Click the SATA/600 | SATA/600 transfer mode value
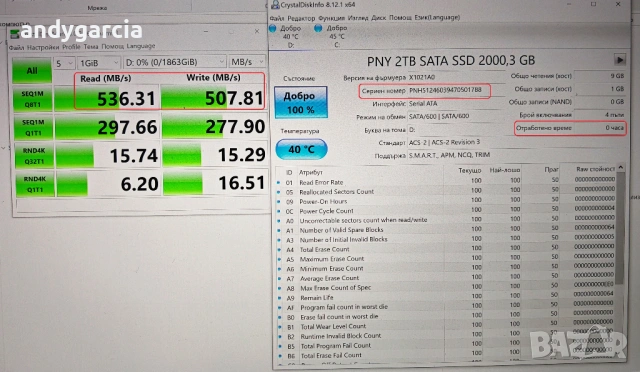 click(456, 116)
